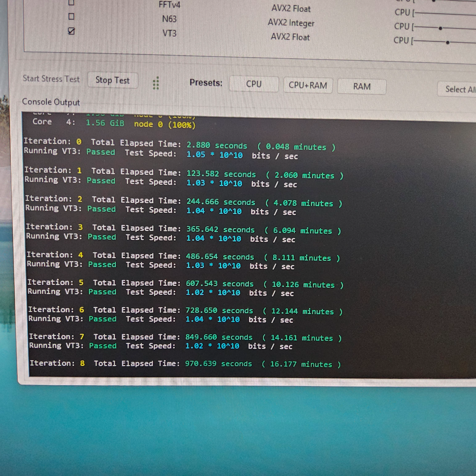The width and height of the screenshot is (476, 476).
Task: Click AVX2 Integer in the N63 row
Action: (x=291, y=23)
